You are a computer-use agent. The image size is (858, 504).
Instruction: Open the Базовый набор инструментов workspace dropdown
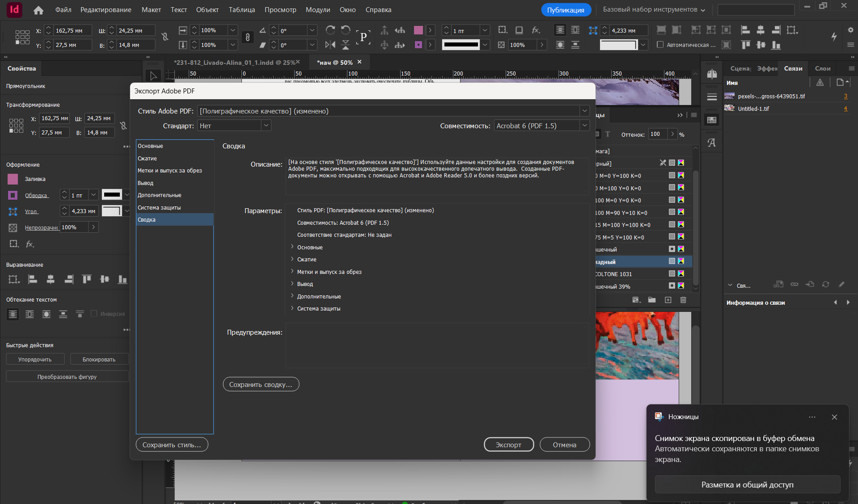click(654, 9)
